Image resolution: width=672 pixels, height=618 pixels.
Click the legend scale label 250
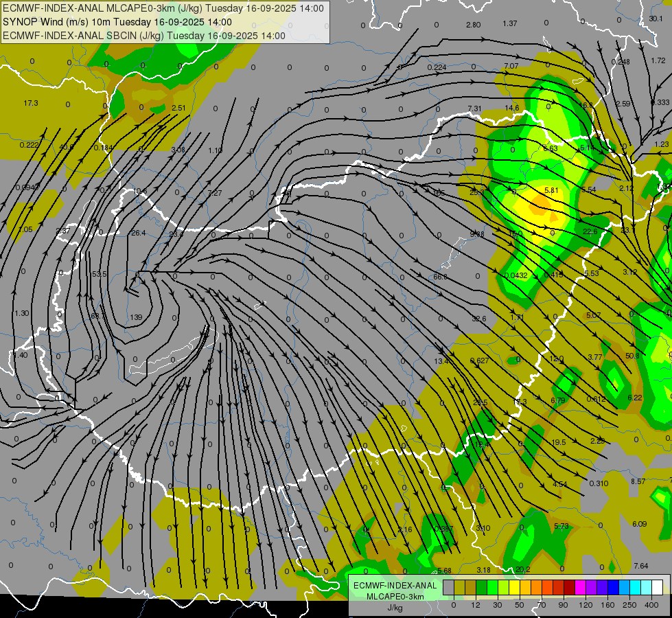point(629,605)
